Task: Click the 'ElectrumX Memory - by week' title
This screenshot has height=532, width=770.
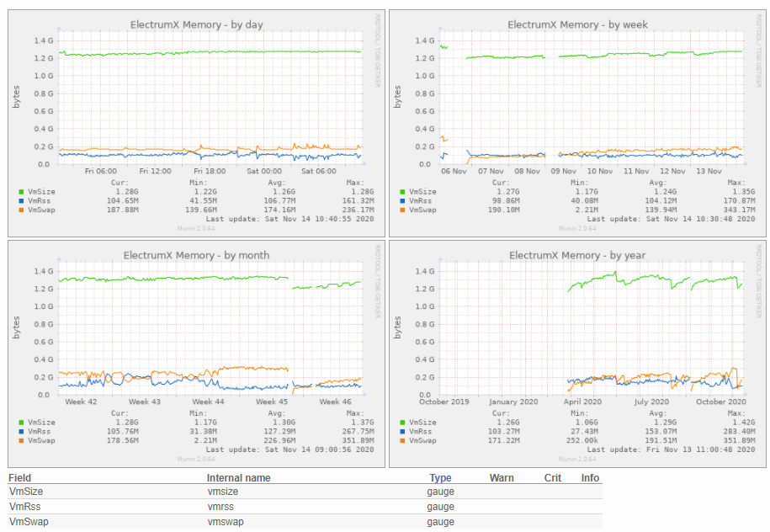Action: point(577,24)
